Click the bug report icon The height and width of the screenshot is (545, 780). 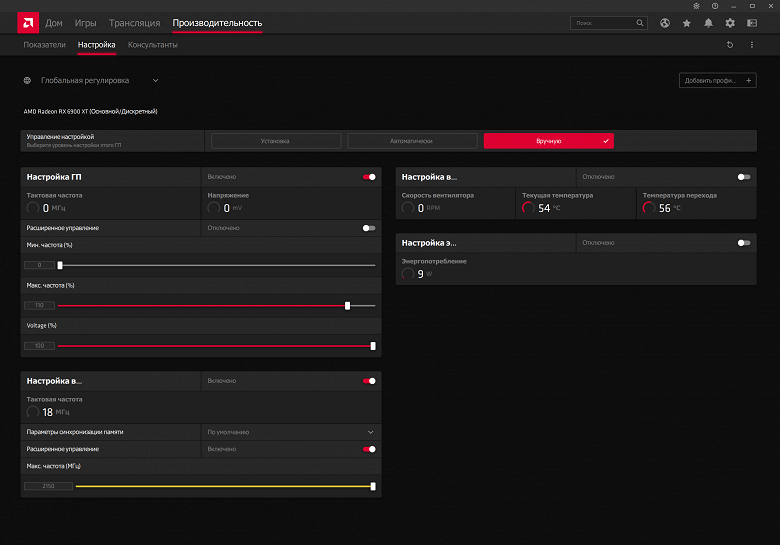[696, 6]
